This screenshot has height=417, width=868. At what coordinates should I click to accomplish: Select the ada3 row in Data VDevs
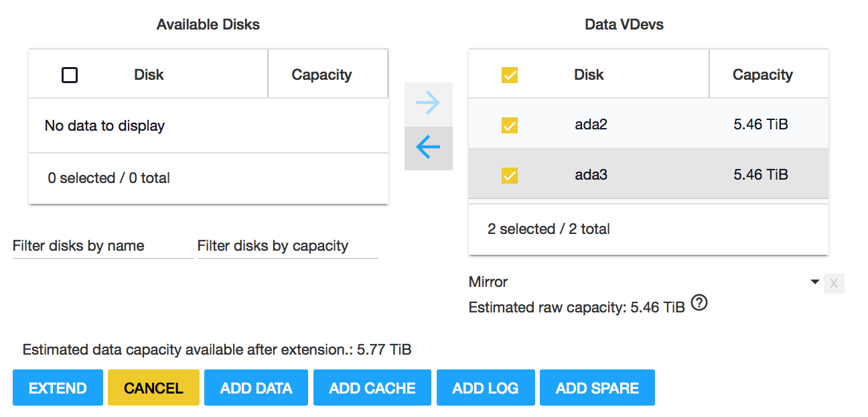click(x=648, y=174)
